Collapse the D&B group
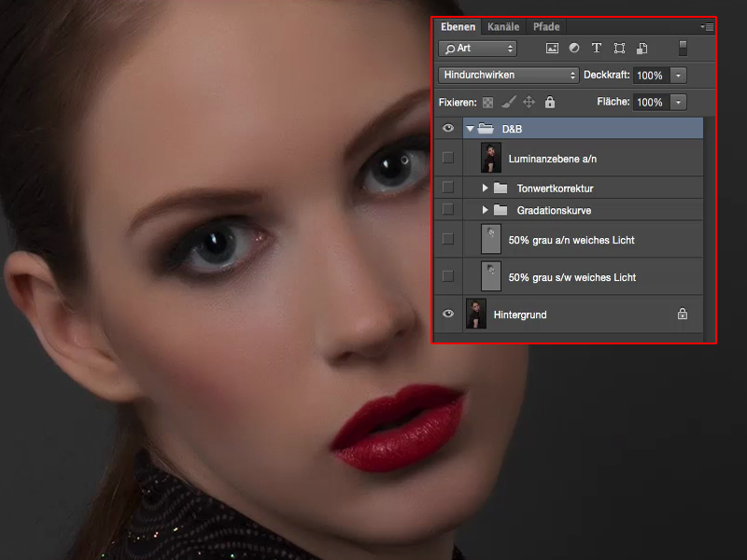The height and width of the screenshot is (560, 747). click(471, 129)
